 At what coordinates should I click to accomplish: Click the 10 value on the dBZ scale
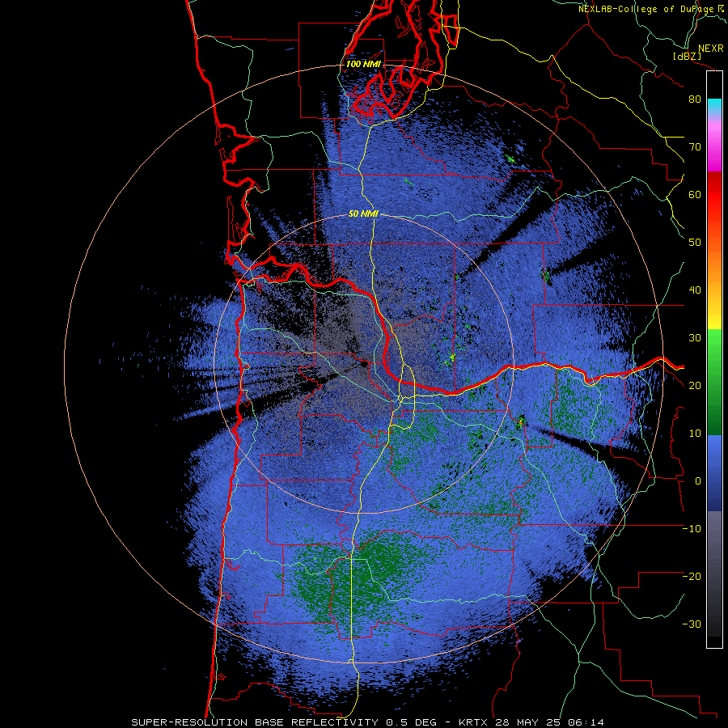pyautogui.click(x=695, y=434)
